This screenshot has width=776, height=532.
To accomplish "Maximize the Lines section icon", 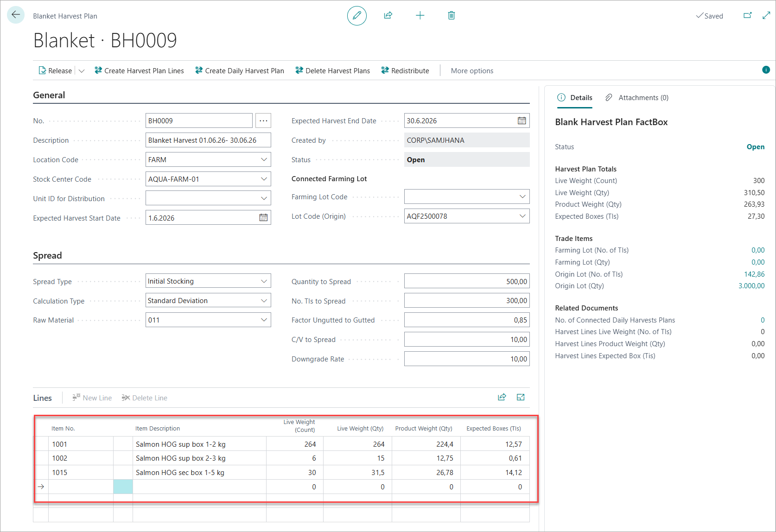I will point(521,397).
